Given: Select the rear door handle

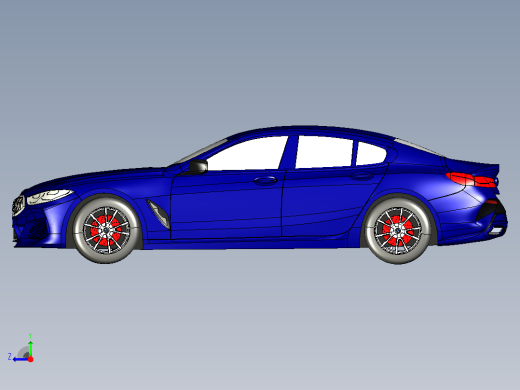Looking at the screenshot, I should point(362,176).
